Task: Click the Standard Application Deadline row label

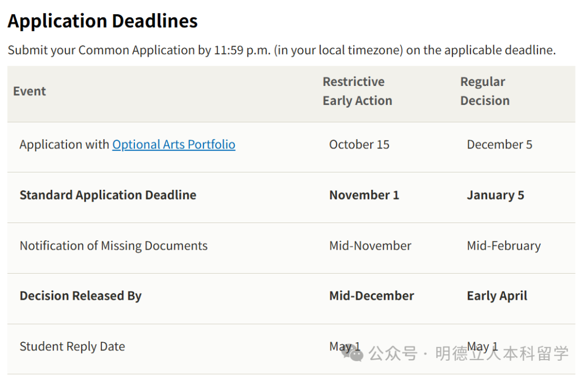Action: [108, 195]
